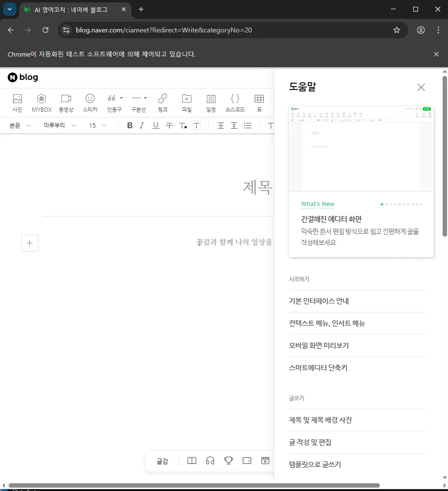View site information icon in address bar
The width and height of the screenshot is (448, 491).
coord(66,30)
